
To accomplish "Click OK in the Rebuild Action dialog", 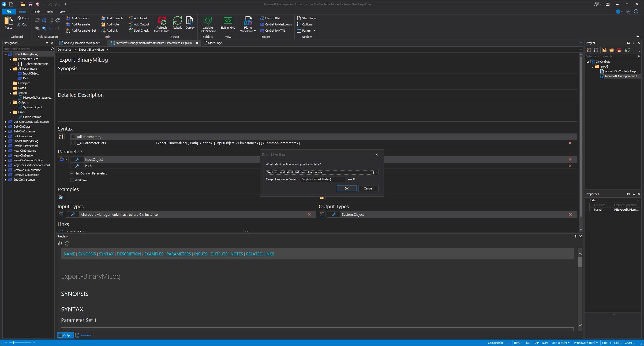I will click(346, 188).
